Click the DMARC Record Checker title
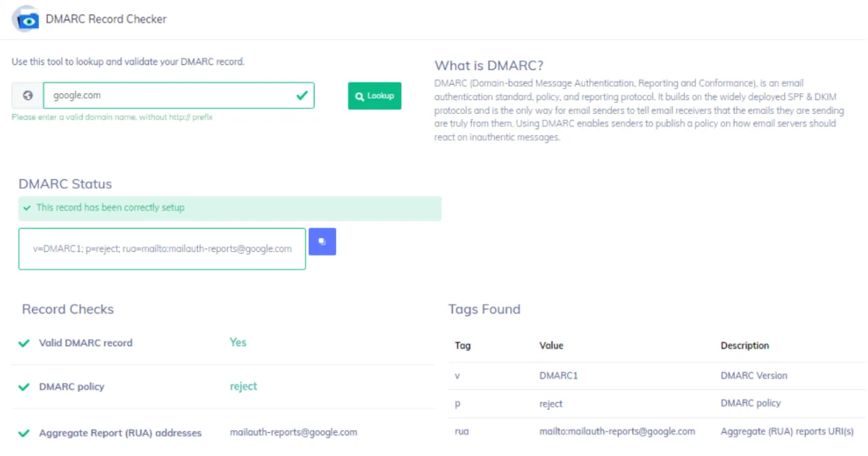This screenshot has width=868, height=456. 106,19
